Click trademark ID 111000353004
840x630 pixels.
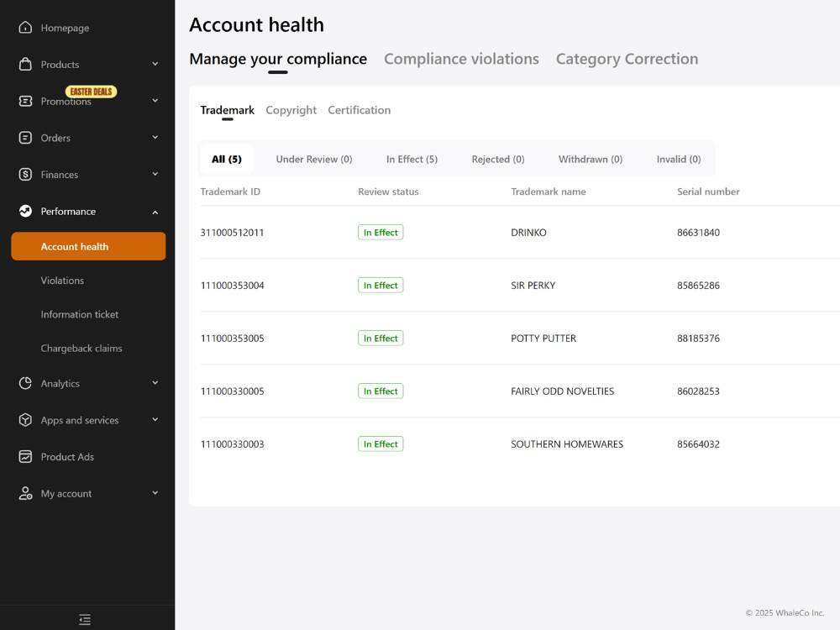(232, 286)
